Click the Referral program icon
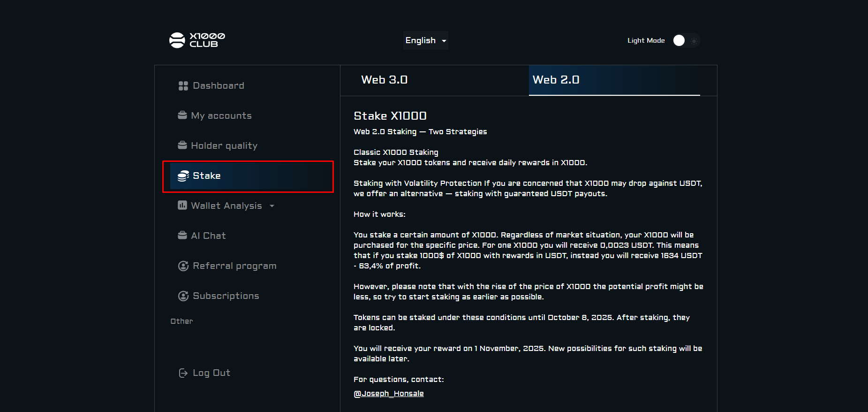Image resolution: width=868 pixels, height=412 pixels. pyautogui.click(x=183, y=266)
